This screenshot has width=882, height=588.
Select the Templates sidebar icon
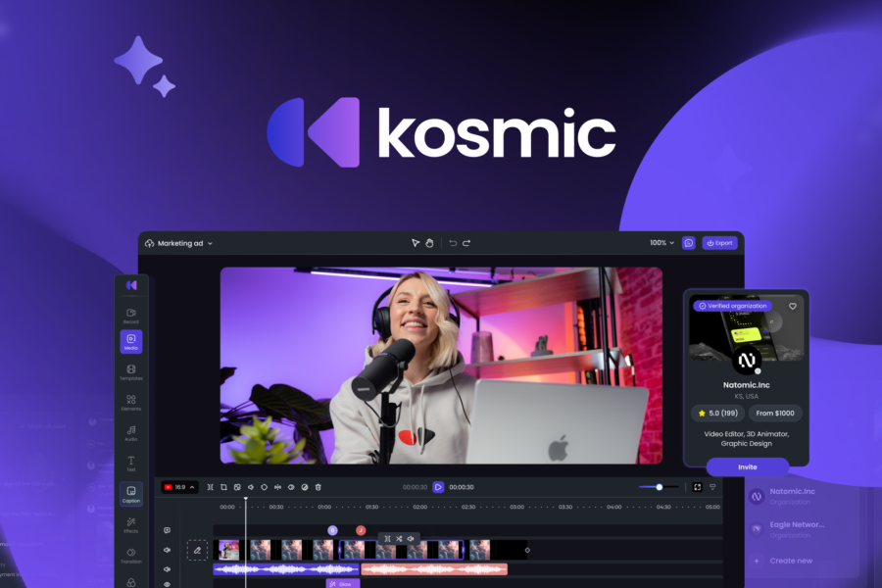[130, 371]
